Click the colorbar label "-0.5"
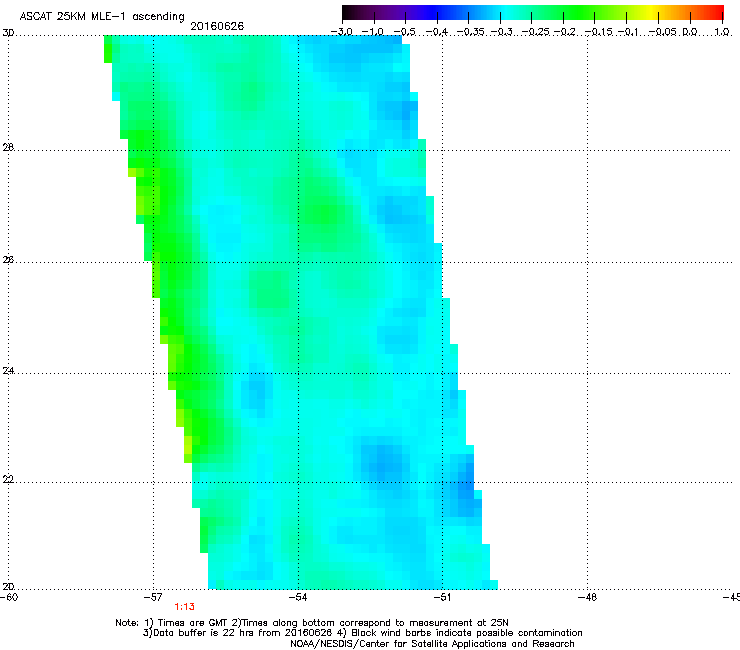Image resolution: width=740 pixels, height=650 pixels. pyautogui.click(x=405, y=32)
